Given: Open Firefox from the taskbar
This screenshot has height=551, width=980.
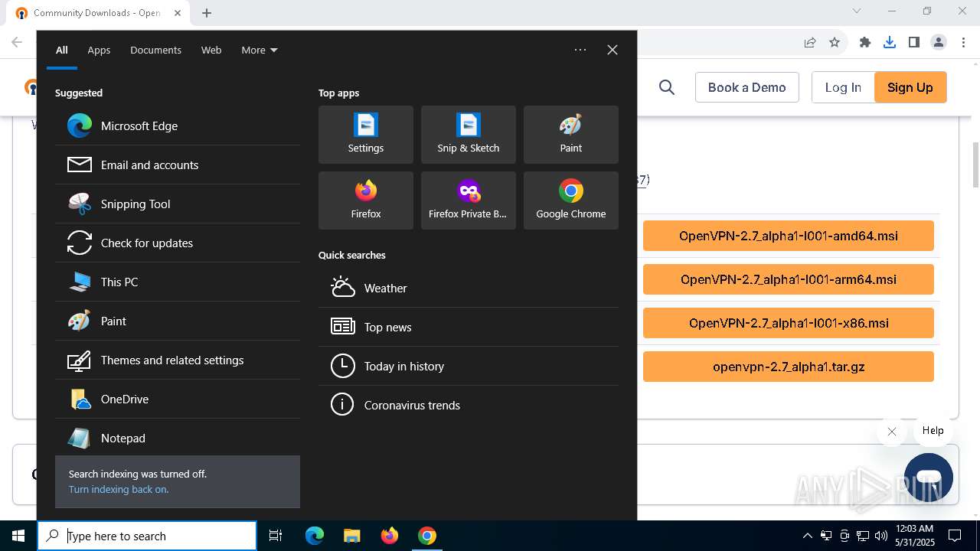Looking at the screenshot, I should click(x=390, y=536).
